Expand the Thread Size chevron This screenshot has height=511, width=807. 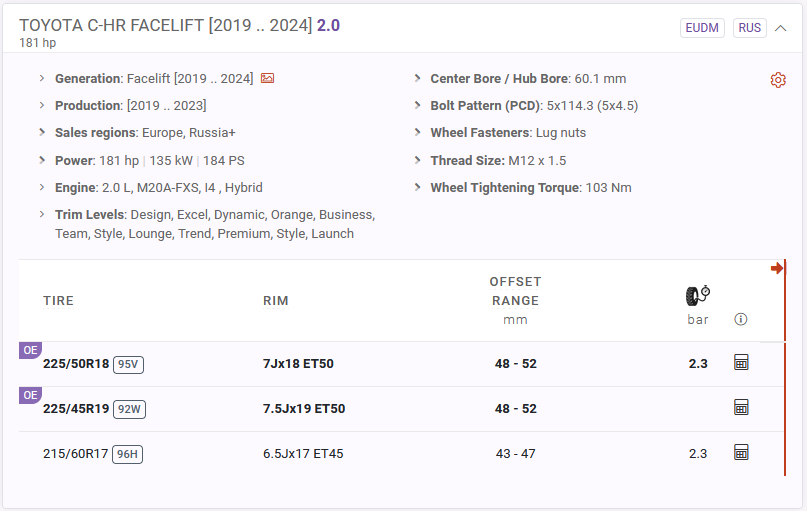click(417, 160)
